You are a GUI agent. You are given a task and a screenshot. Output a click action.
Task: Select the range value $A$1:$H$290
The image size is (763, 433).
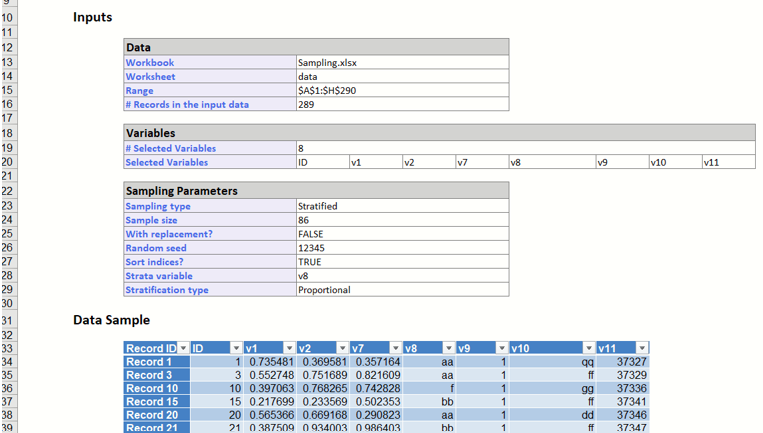(x=401, y=90)
